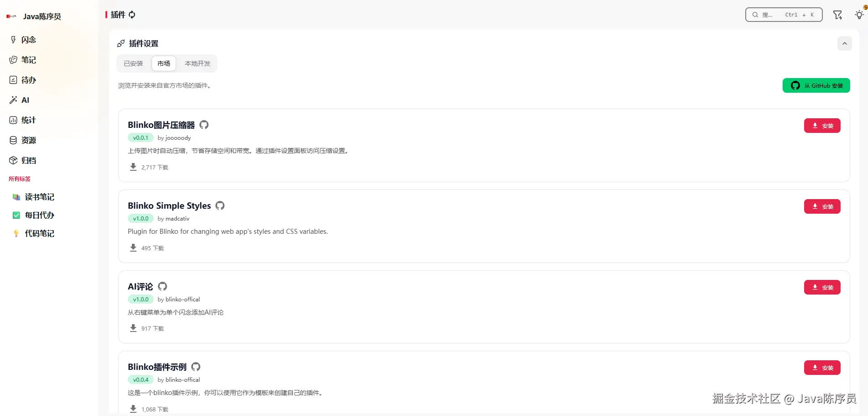Toggle the lightbulb theme icon
This screenshot has width=868, height=416.
tap(859, 15)
